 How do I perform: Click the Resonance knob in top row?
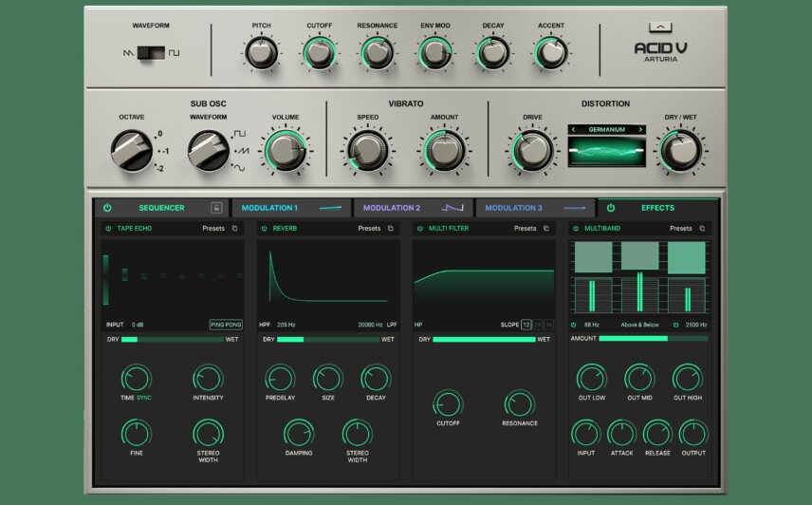point(377,53)
